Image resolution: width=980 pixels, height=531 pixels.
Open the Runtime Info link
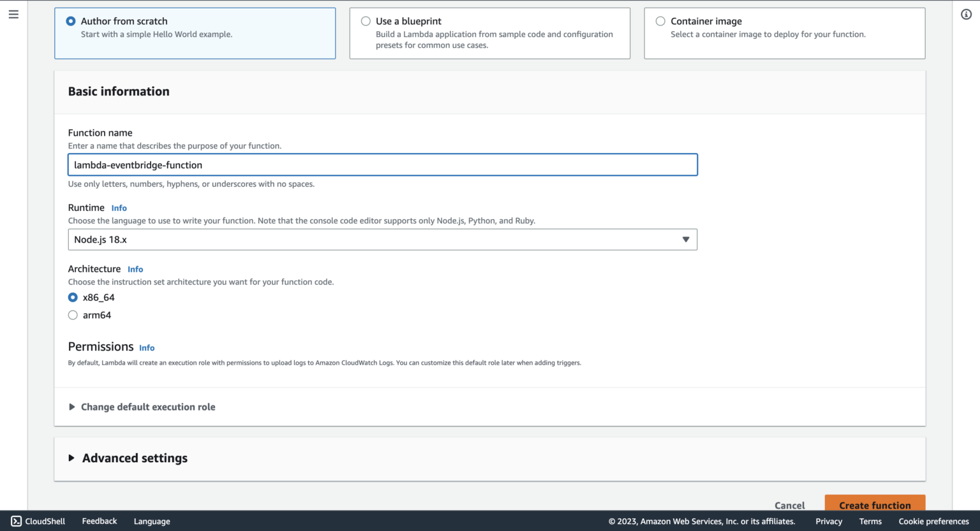point(119,208)
